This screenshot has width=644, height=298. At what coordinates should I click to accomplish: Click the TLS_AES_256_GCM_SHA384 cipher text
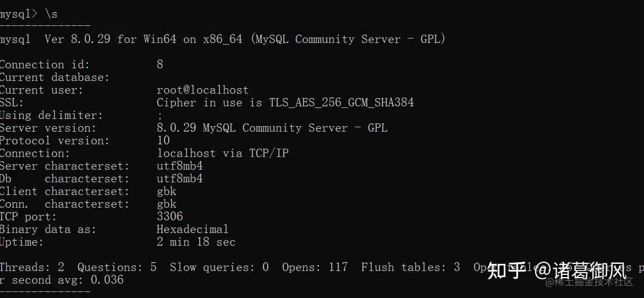(341, 102)
